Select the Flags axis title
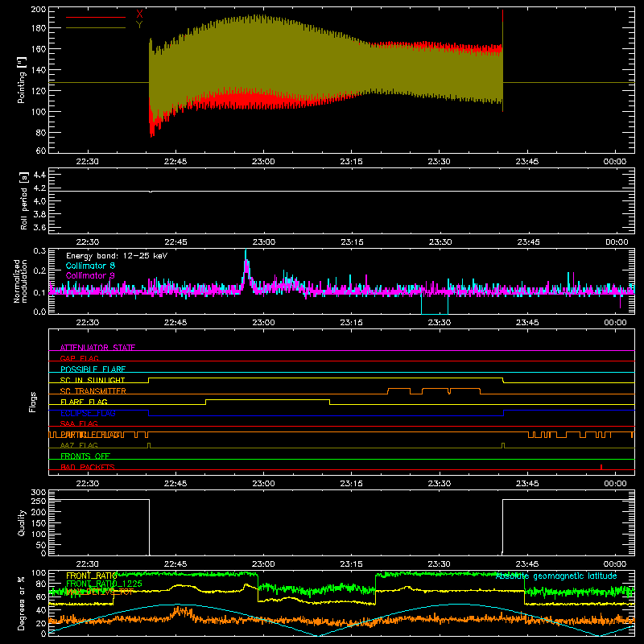 pos(32,402)
